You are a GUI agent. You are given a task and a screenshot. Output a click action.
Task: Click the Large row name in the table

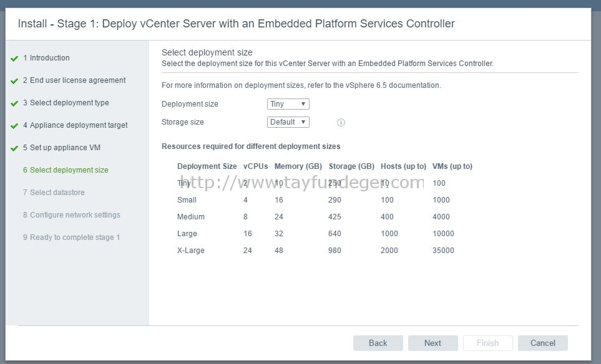tap(187, 234)
